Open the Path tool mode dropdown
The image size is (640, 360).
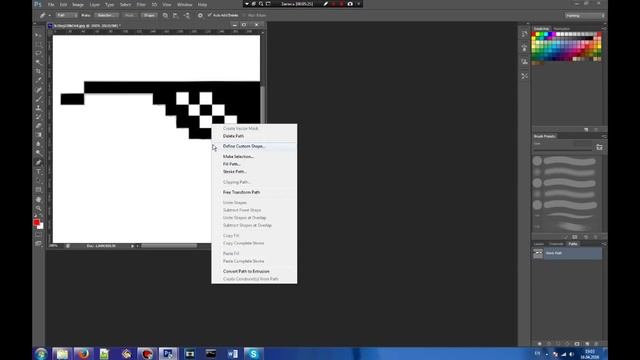[67, 15]
